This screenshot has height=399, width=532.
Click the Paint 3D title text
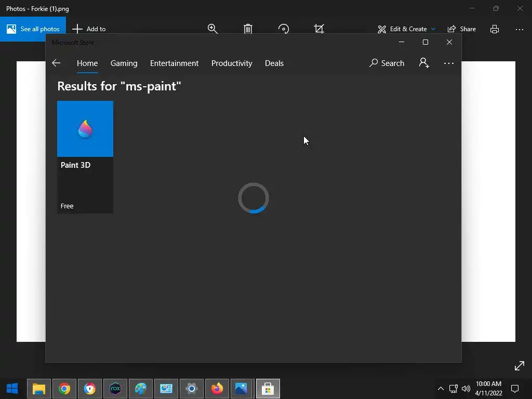click(75, 165)
